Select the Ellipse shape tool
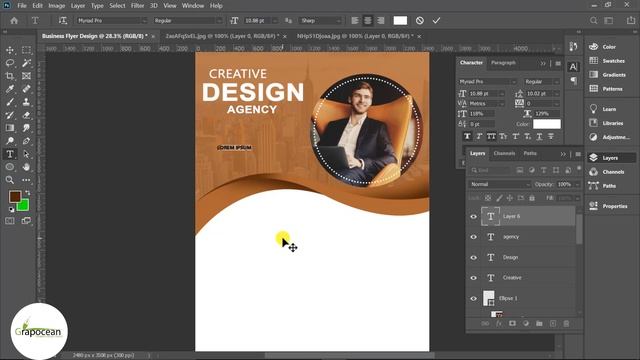 click(10, 167)
